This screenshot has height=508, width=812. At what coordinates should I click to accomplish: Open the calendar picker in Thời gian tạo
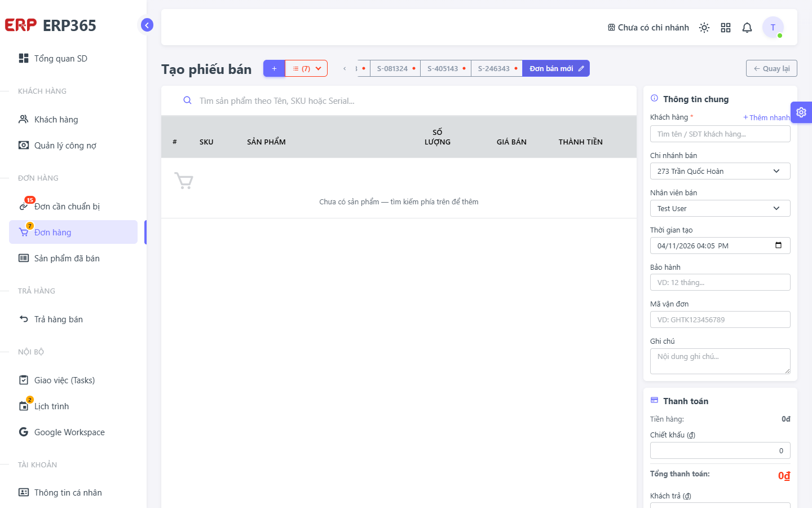(x=778, y=246)
